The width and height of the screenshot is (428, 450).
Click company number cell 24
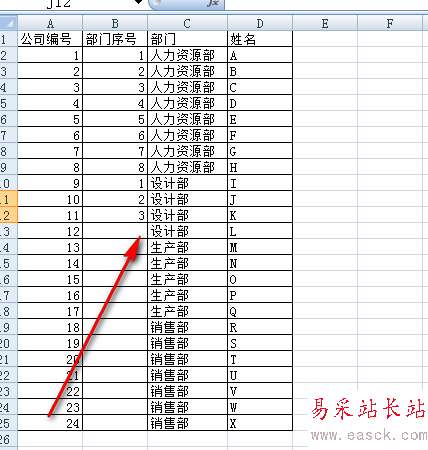click(x=50, y=423)
